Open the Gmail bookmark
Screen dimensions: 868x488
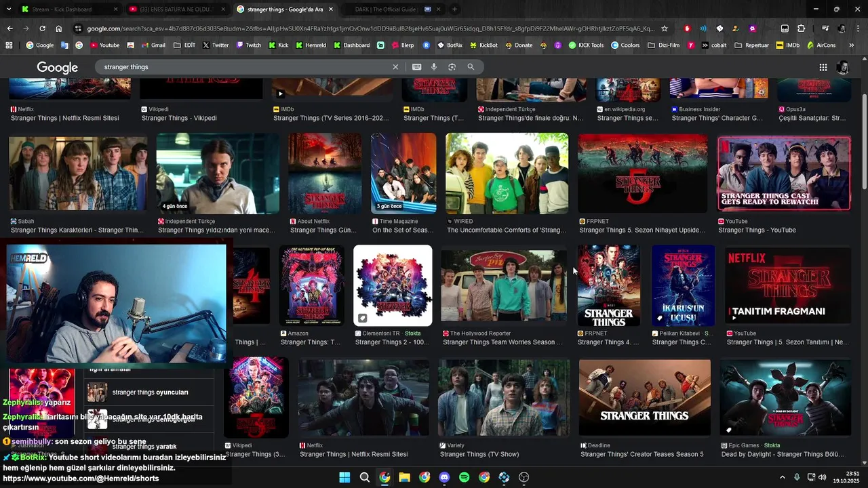click(x=153, y=45)
